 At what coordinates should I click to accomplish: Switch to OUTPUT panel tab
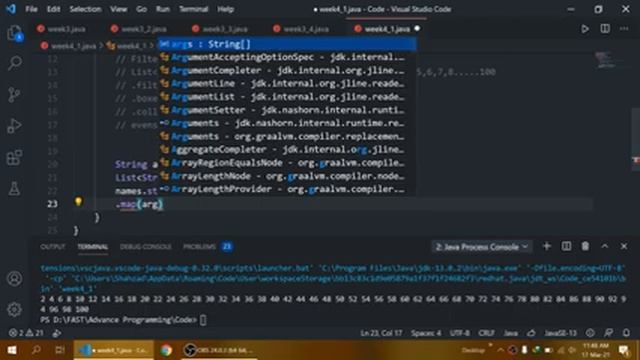click(x=53, y=247)
